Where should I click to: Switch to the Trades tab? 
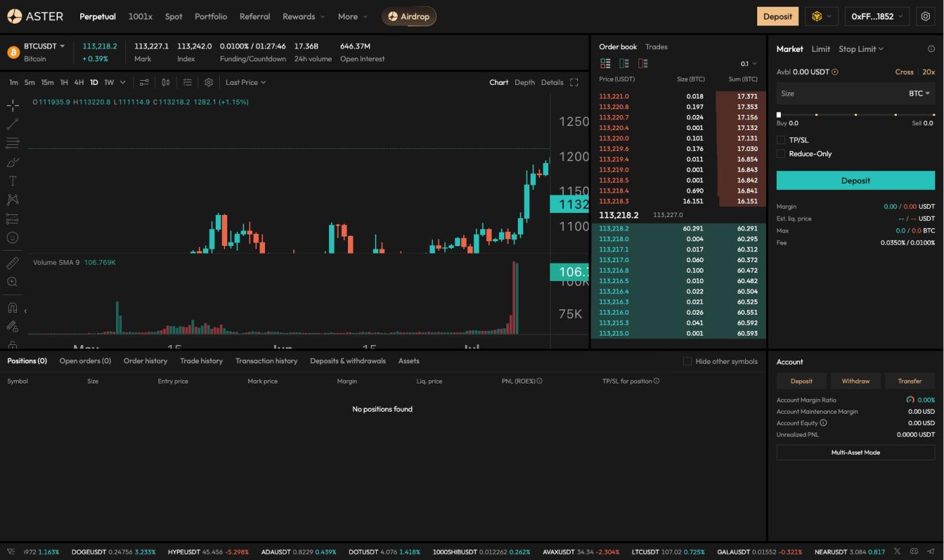click(x=656, y=46)
